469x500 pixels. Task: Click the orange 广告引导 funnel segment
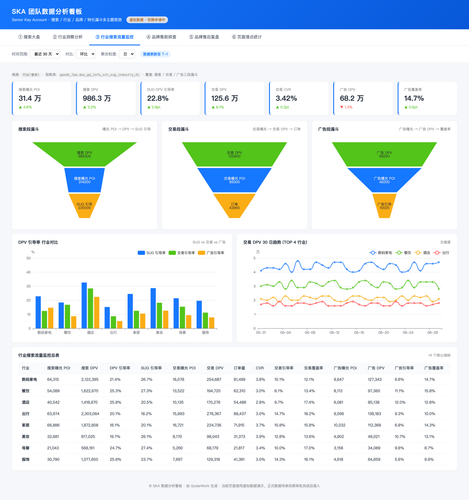[384, 206]
